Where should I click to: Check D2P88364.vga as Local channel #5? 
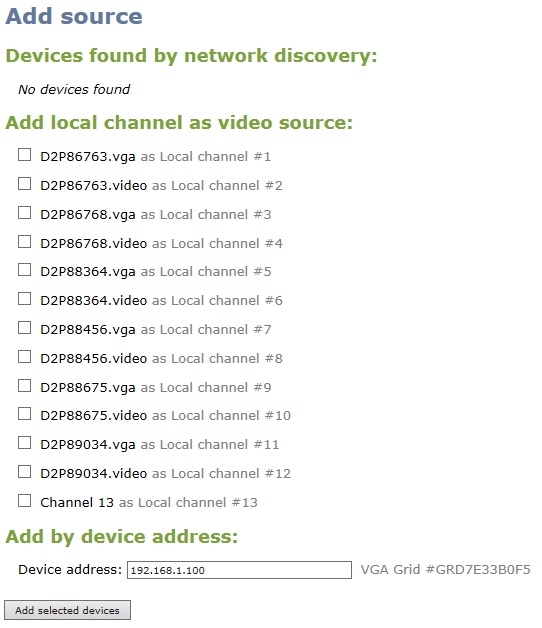click(24, 270)
